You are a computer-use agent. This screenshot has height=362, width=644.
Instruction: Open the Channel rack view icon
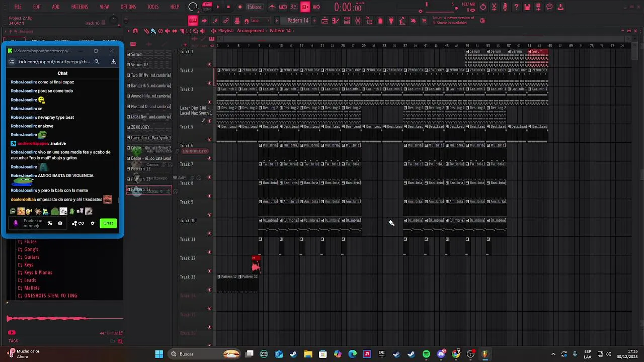(x=347, y=21)
